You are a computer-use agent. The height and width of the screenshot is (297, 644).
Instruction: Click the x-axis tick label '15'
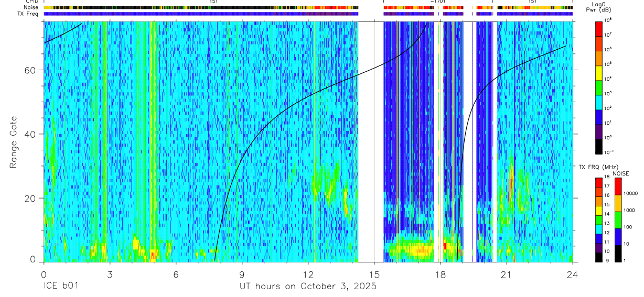pos(374,274)
